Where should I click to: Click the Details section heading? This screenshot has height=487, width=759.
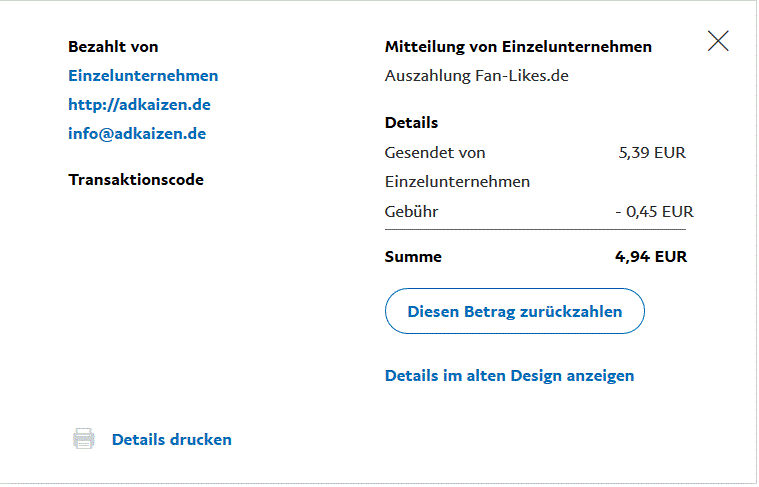[x=411, y=123]
